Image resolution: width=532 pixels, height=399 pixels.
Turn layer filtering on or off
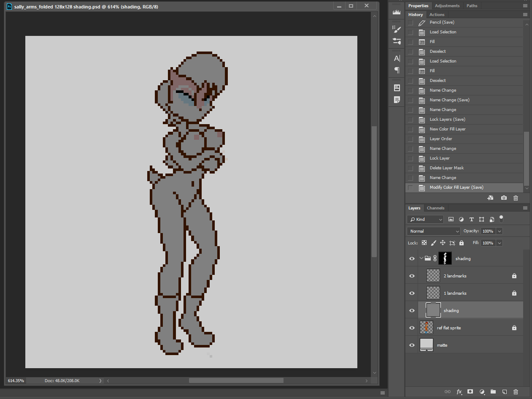[501, 218]
